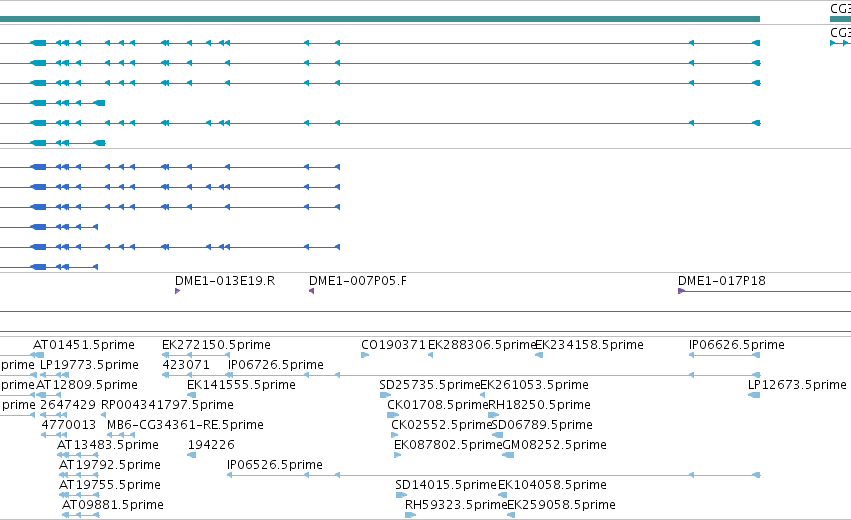Click the 194226 EST arrow glyph
Screen dimensions: 851x520
tap(192, 455)
